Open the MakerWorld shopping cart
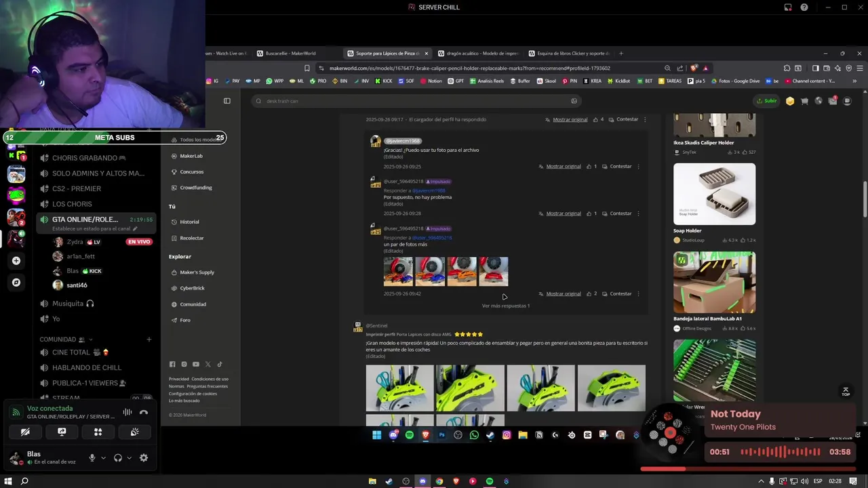Image resolution: width=868 pixels, height=488 pixels. [x=804, y=101]
